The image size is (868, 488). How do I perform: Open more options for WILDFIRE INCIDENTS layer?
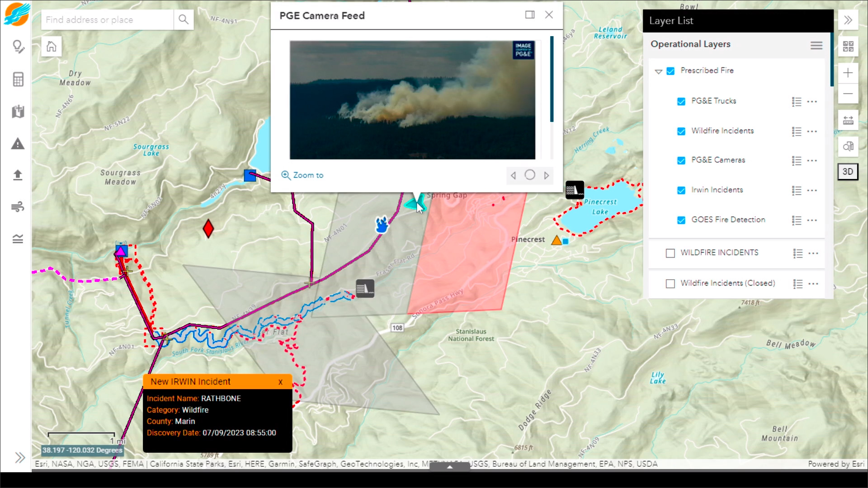click(x=813, y=253)
